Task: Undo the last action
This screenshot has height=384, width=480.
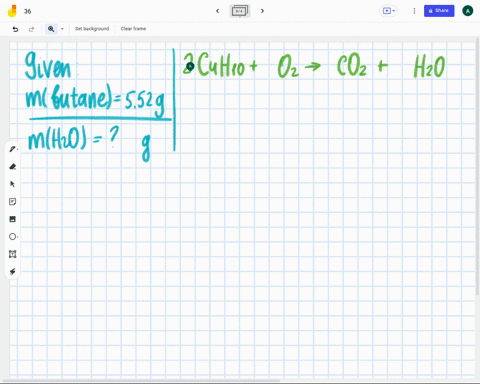Action: click(15, 29)
